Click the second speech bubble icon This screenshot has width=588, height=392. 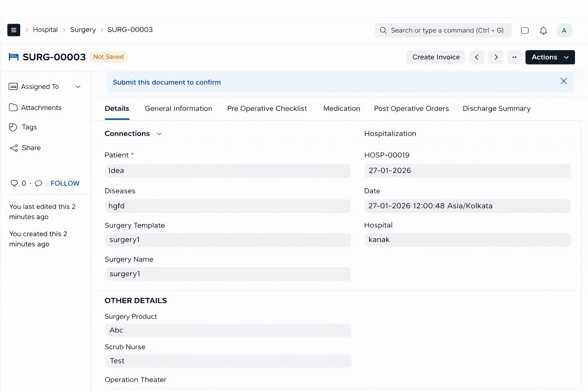coord(39,184)
